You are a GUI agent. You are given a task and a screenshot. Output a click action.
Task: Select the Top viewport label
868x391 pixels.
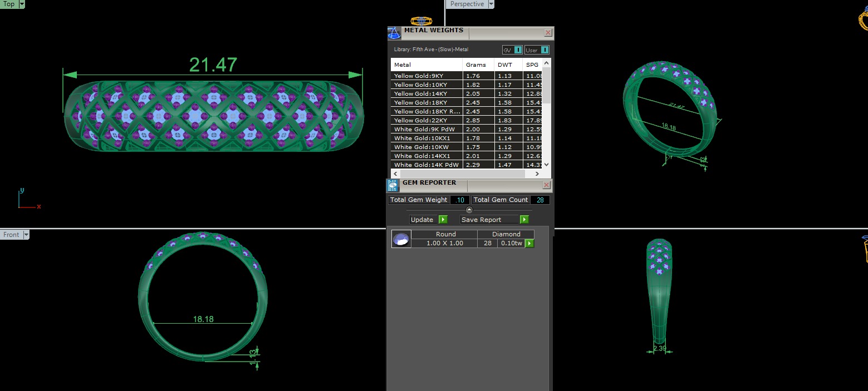point(9,4)
